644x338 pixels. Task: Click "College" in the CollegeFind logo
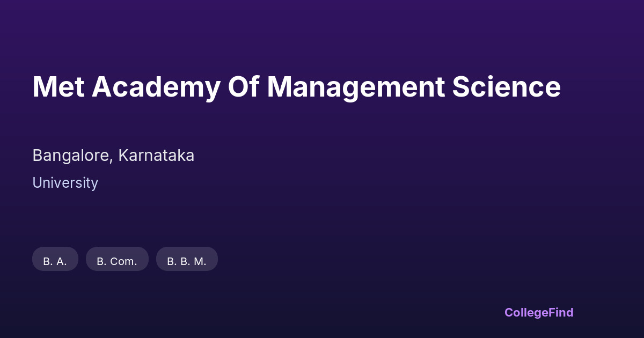point(527,312)
